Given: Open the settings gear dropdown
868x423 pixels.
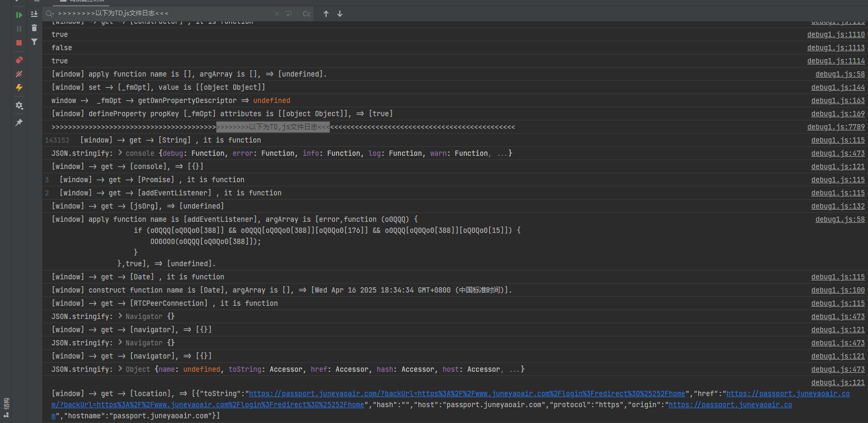Looking at the screenshot, I should [19, 106].
